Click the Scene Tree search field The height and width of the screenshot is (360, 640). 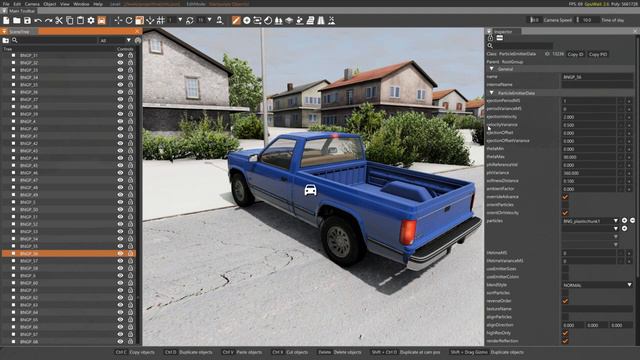tap(57, 40)
